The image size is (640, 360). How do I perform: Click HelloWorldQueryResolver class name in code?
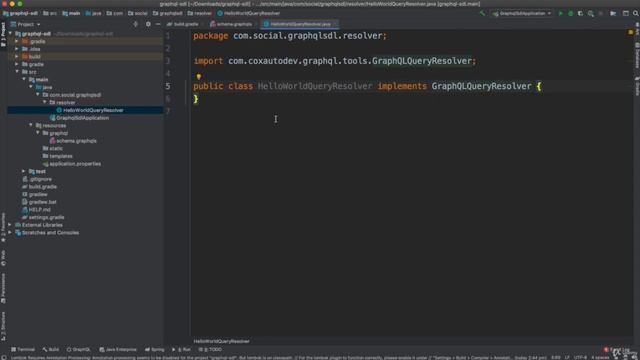tap(315, 86)
